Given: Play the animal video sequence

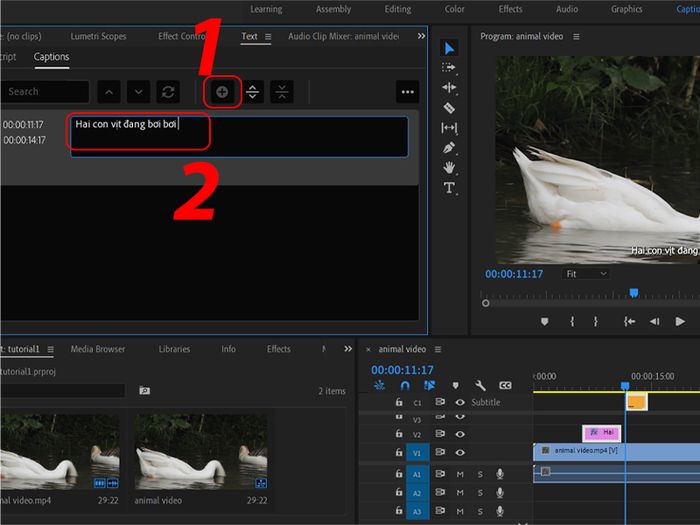Looking at the screenshot, I should [680, 321].
